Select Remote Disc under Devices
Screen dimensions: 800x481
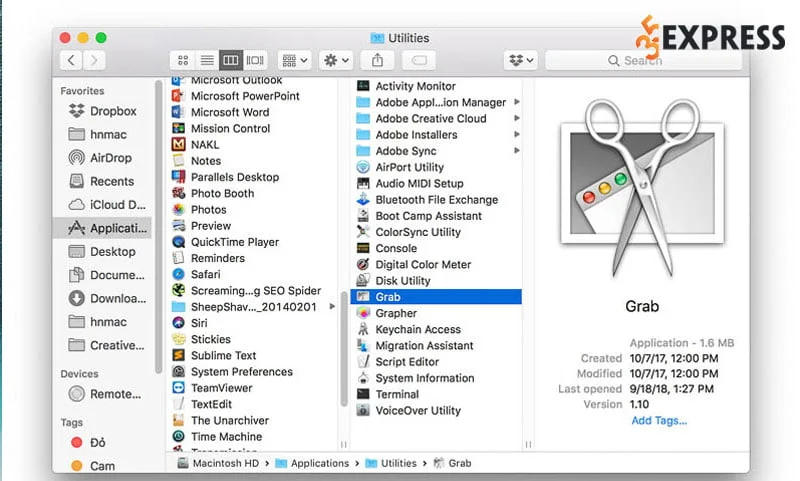[103, 394]
